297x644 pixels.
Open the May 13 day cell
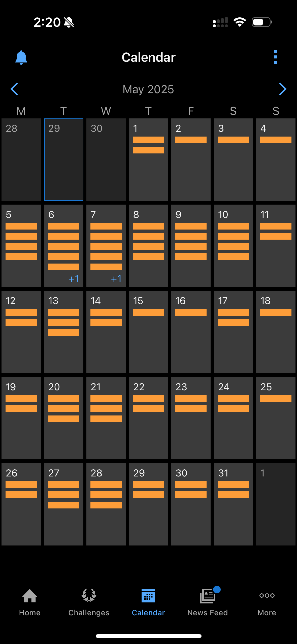64,332
